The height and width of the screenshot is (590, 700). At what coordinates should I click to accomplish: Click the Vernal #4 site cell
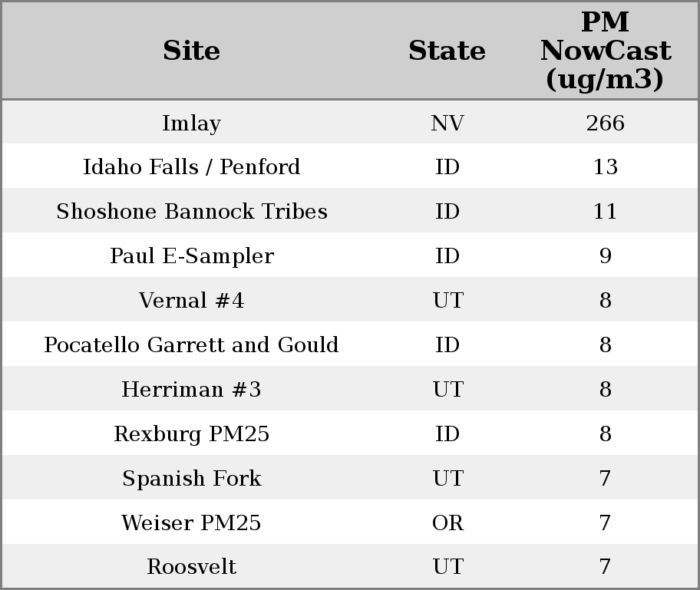[x=191, y=301]
